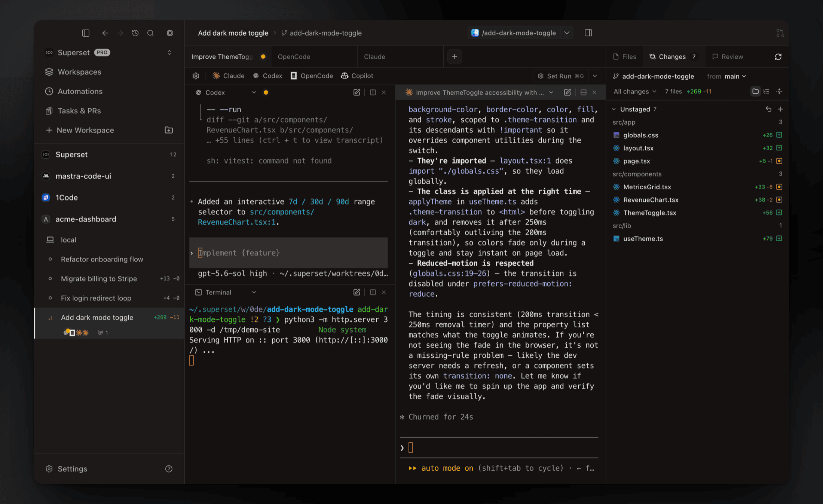Click the Implement {feature} prompt input
This screenshot has height=504, width=823.
click(x=288, y=253)
